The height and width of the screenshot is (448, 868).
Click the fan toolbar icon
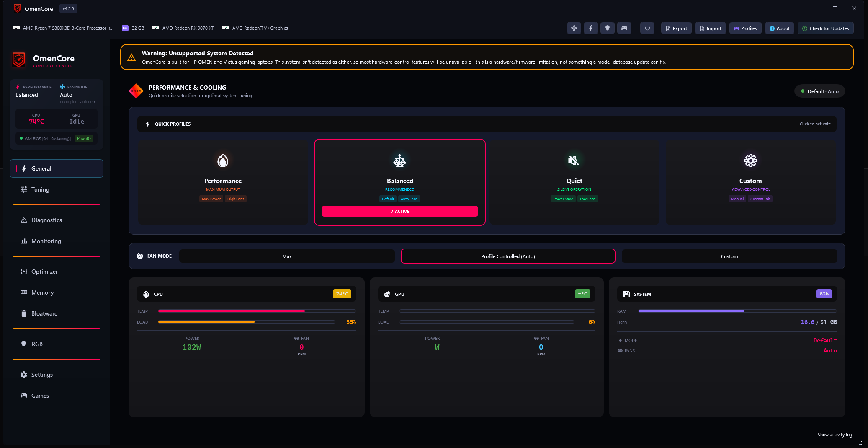(574, 28)
